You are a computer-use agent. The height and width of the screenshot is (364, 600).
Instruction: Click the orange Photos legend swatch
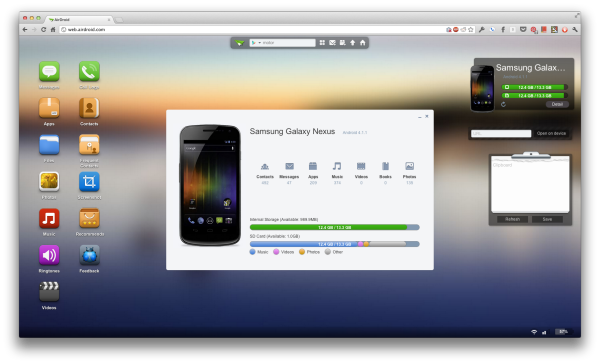302,252
